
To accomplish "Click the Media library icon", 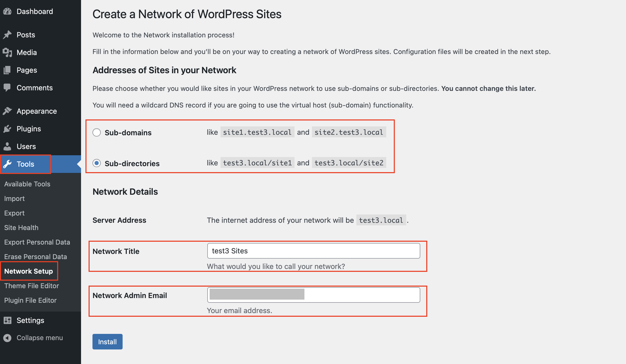I will click(7, 52).
